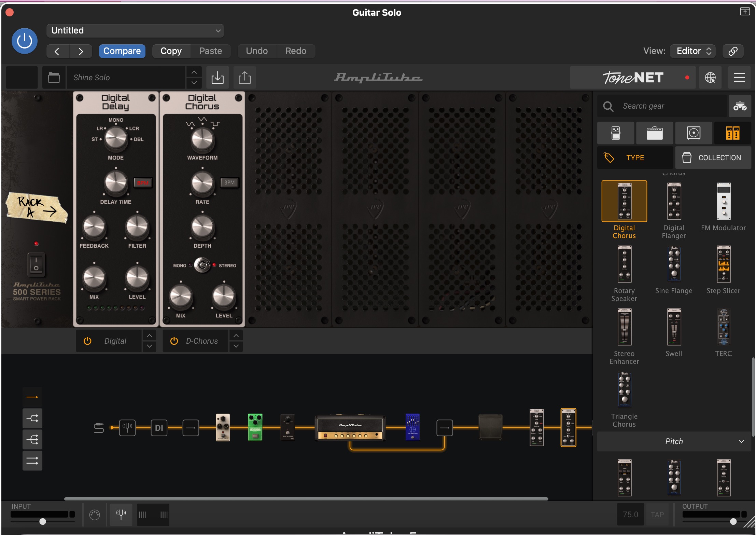Open the View Editor dropdown
Screen dimensions: 756x535
(692, 51)
